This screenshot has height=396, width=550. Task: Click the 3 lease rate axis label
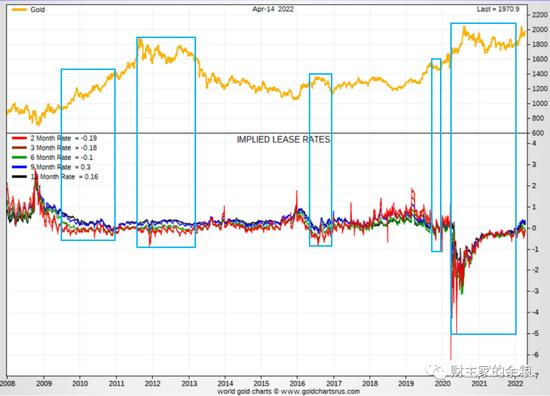(534, 164)
